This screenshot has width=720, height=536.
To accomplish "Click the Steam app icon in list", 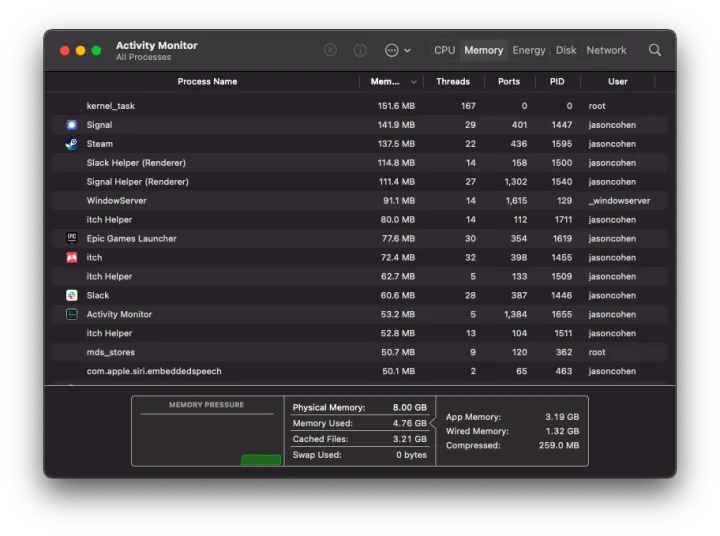I will pyautogui.click(x=72, y=144).
